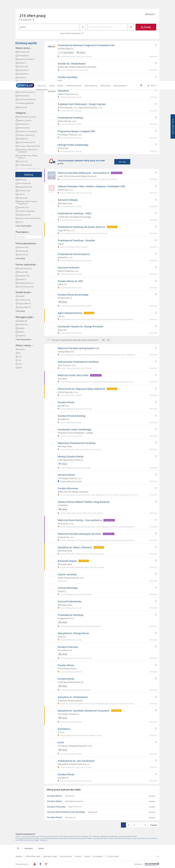Click the red Szukaj search button
The image size is (175, 868).
(x=146, y=27)
